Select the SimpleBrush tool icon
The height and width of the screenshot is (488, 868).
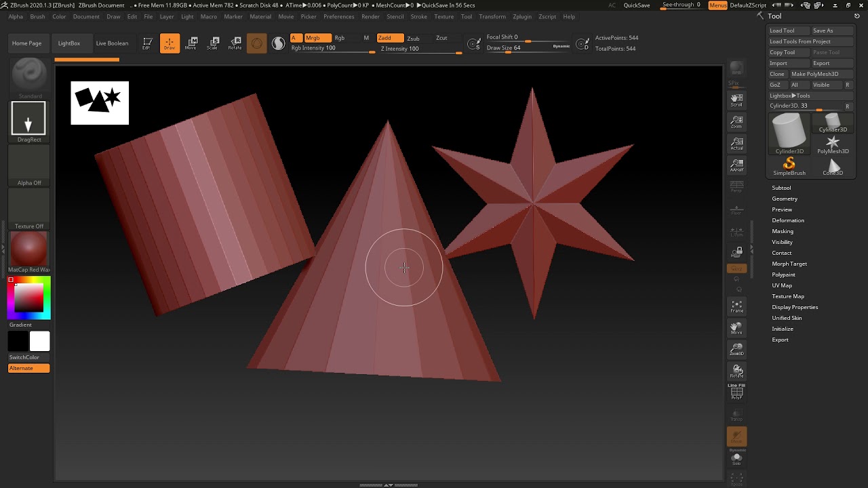point(789,166)
